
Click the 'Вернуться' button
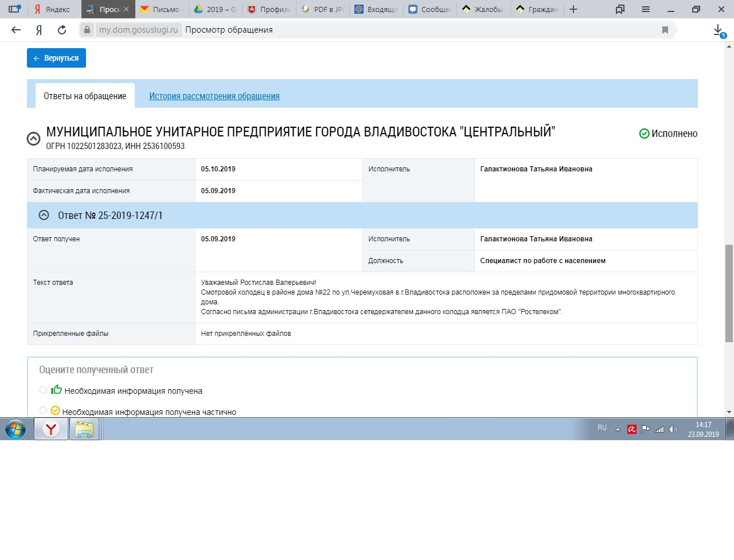pos(56,58)
